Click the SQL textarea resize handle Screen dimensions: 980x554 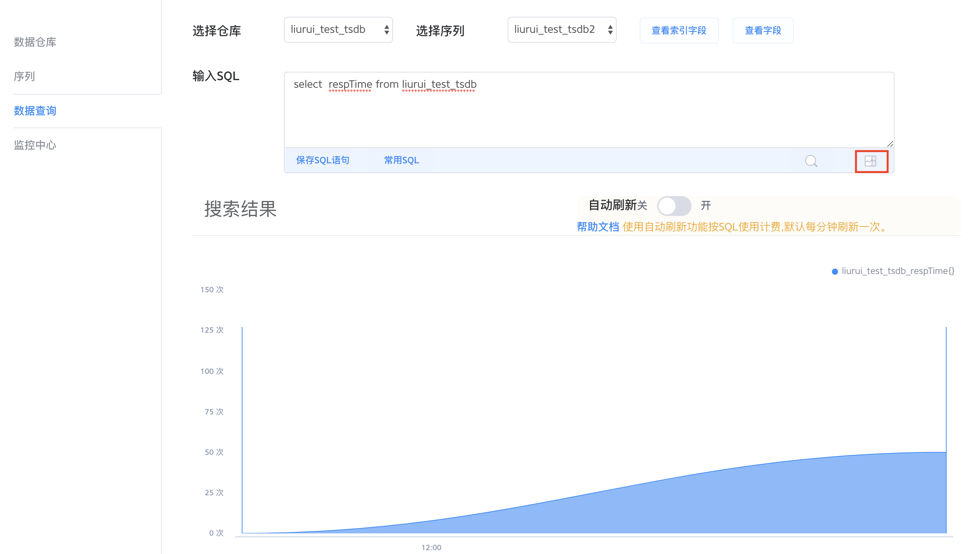pos(890,144)
